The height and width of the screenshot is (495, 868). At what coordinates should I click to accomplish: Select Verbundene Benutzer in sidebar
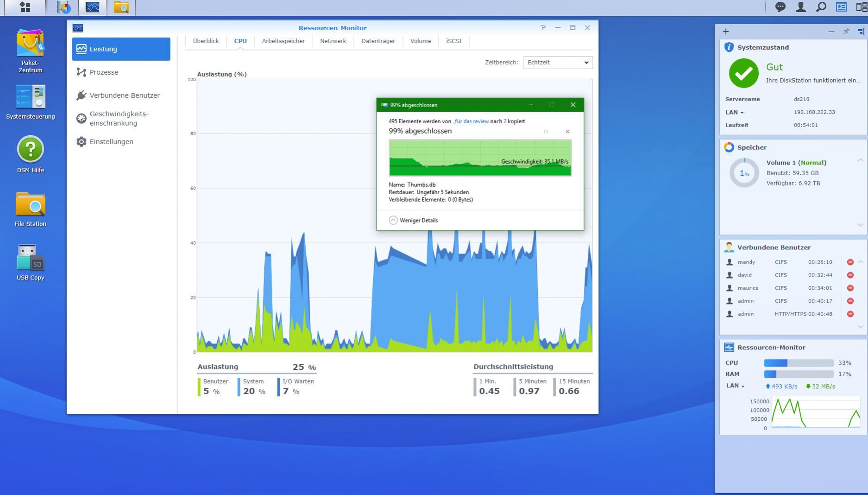121,95
